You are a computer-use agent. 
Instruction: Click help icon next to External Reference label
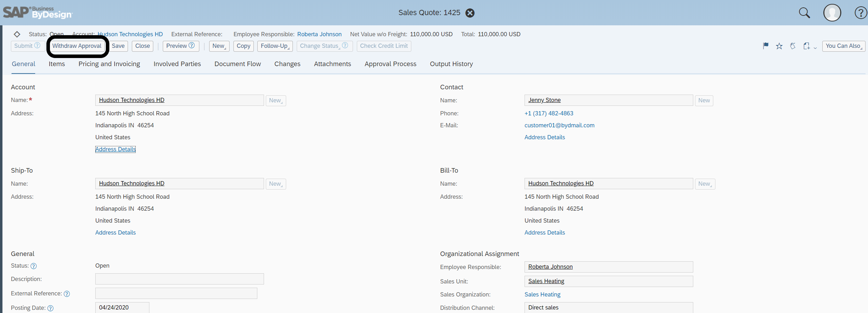coord(67,294)
